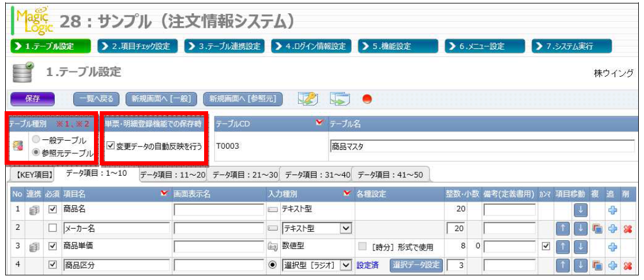Add a row after 商品名 with plus icon
This screenshot has height=280, width=644.
click(612, 210)
